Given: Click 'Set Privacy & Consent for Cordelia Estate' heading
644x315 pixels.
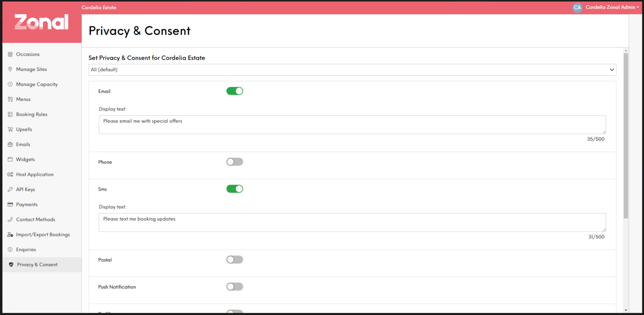Looking at the screenshot, I should coord(147,58).
